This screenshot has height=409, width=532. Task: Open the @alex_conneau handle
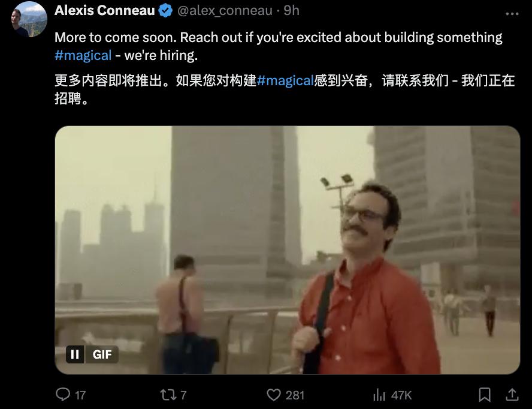click(225, 11)
